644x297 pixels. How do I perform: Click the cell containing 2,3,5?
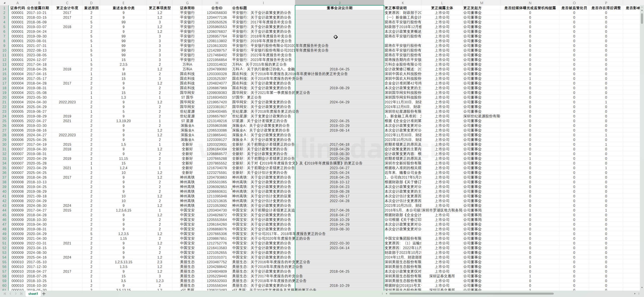coord(124,64)
